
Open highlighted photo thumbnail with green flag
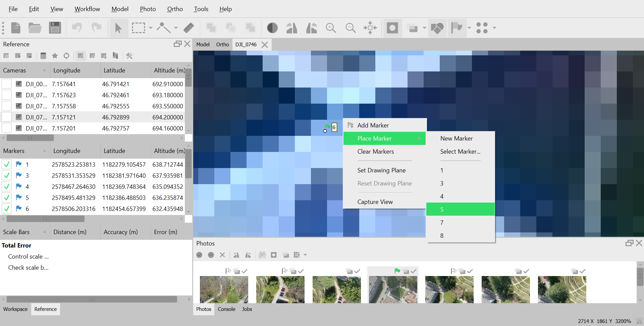[x=393, y=289]
